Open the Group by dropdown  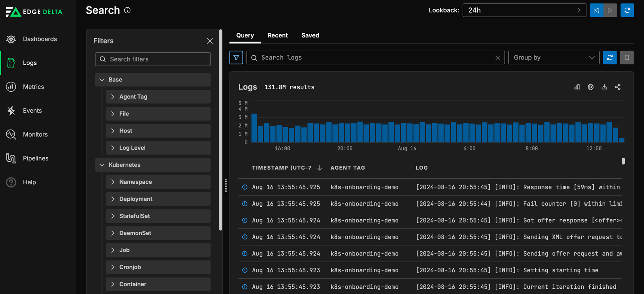coord(553,58)
